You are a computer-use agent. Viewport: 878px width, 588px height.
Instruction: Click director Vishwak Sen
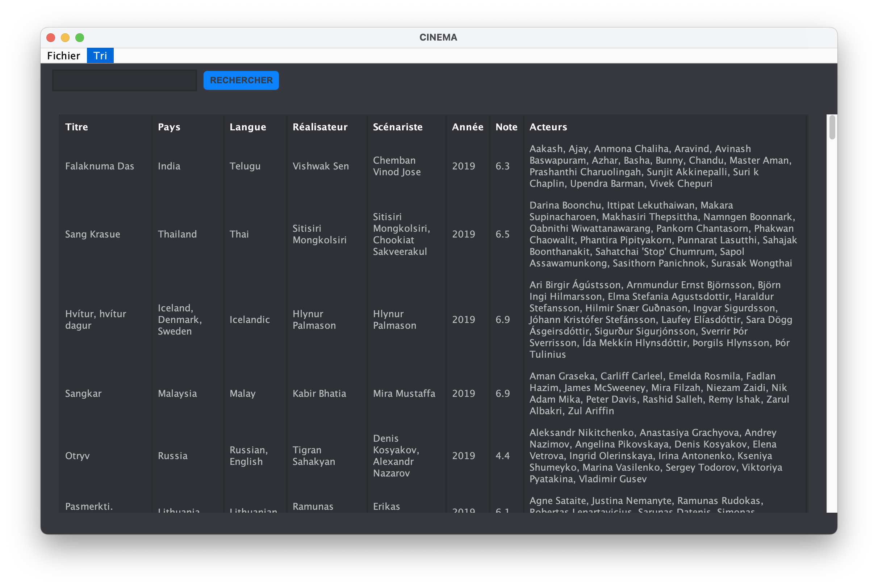321,166
